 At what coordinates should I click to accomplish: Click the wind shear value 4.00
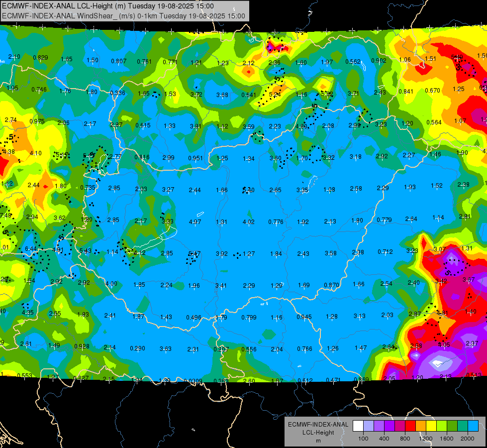coord(111,284)
